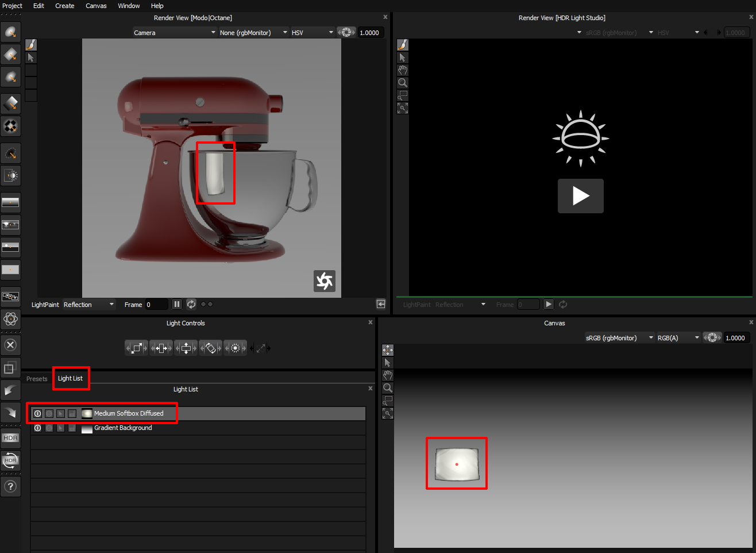Toggle Gradient Background light on/off
756x553 pixels.
click(38, 428)
